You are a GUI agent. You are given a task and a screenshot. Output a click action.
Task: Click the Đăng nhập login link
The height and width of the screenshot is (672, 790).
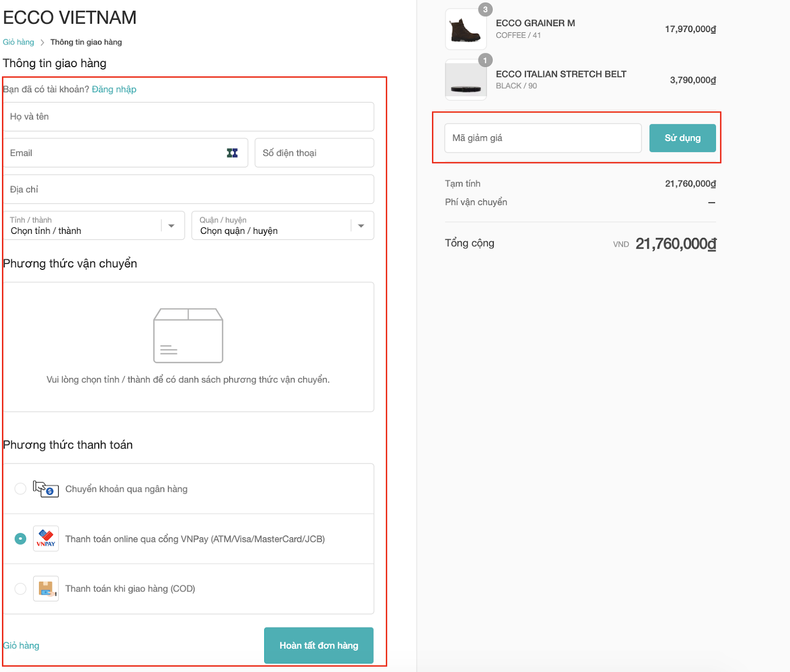click(x=114, y=89)
